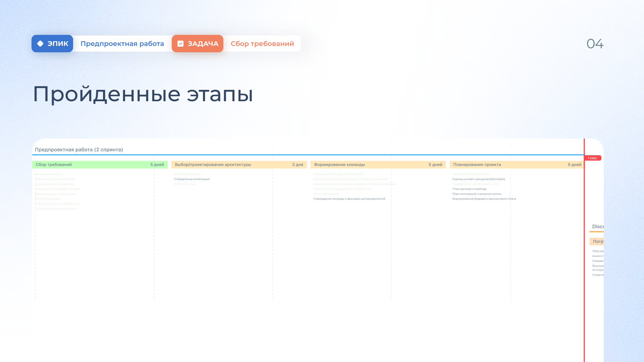Click 'Выбор тех. стэка' task item
Image resolution: width=644 pixels, height=362 pixels.
[x=185, y=184]
